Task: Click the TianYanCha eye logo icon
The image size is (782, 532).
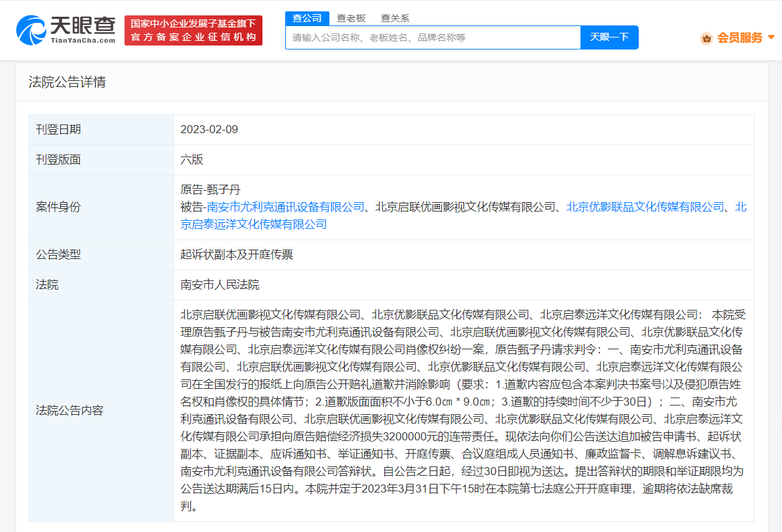Action: click(x=31, y=30)
